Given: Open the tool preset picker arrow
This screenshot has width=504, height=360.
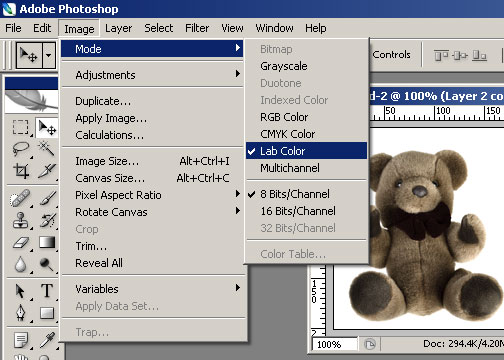Looking at the screenshot, I should point(49,55).
